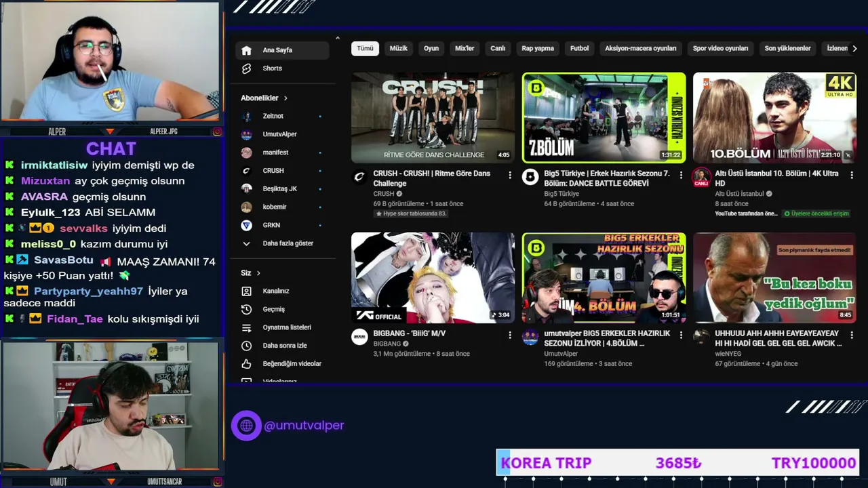Visit Big5 Türkiye channel name under video

pyautogui.click(x=561, y=194)
